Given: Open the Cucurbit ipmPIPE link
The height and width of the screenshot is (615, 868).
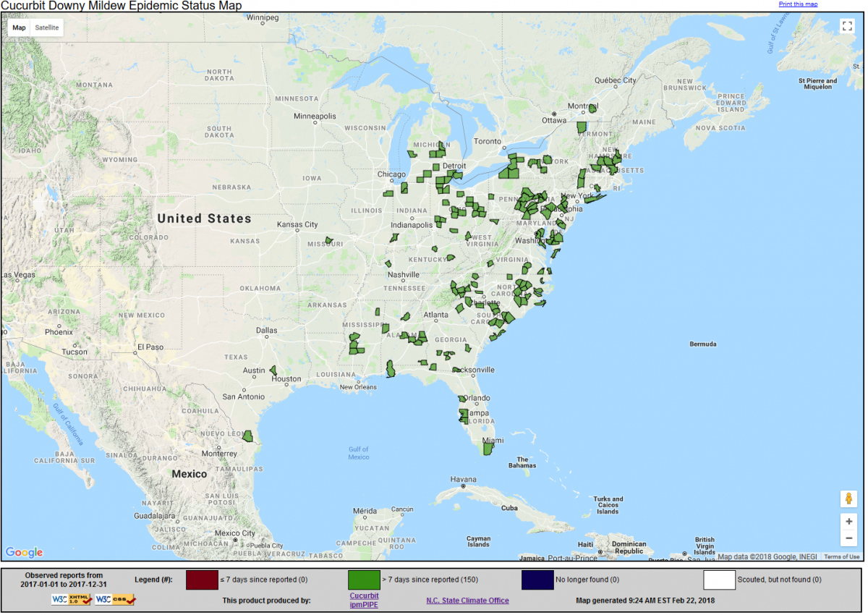Looking at the screenshot, I should pos(364,600).
